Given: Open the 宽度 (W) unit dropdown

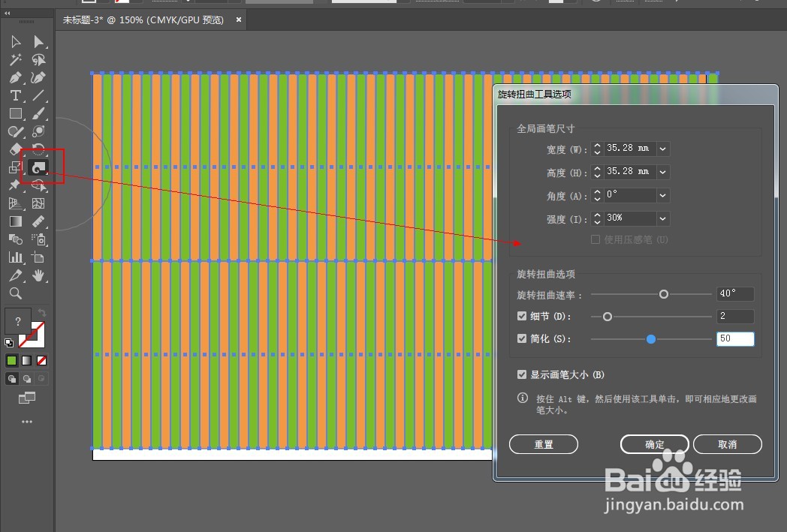Looking at the screenshot, I should pos(662,149).
